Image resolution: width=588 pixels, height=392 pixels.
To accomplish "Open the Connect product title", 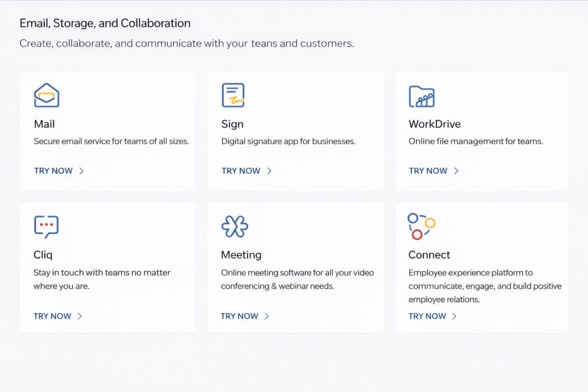I will click(x=429, y=255).
